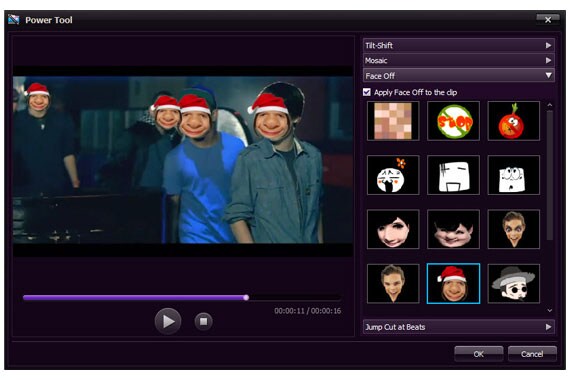Screen dimensions: 570x380
Task: Expand the Mosaic section
Action: point(458,60)
